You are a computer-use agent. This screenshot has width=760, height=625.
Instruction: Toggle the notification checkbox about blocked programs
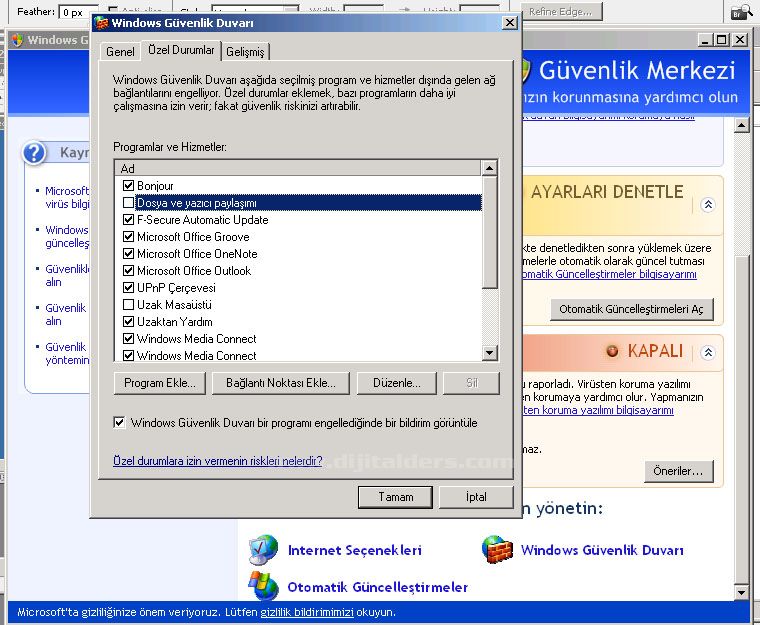119,422
